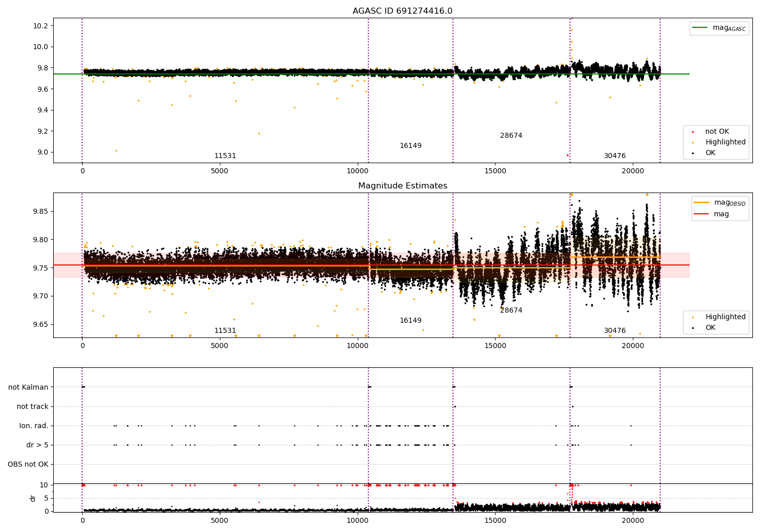Click the green line sample in mag AGASC legend
Screen dimensions: 760x532
point(700,28)
